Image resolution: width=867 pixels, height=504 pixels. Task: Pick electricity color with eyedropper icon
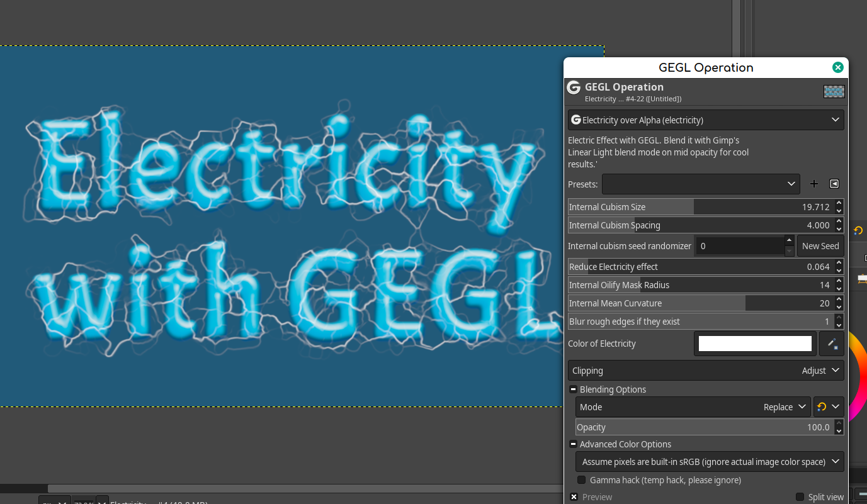click(x=832, y=344)
